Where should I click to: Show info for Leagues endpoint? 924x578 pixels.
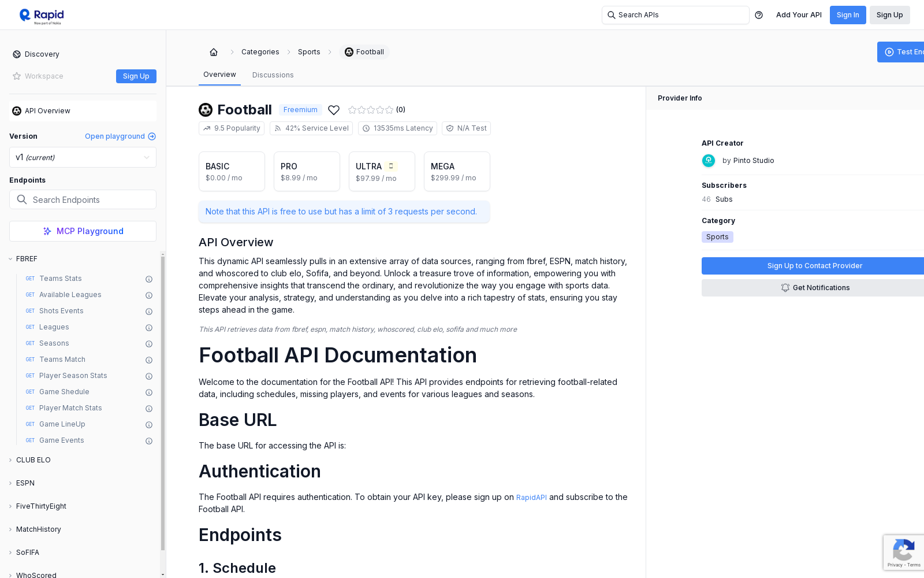coord(149,328)
